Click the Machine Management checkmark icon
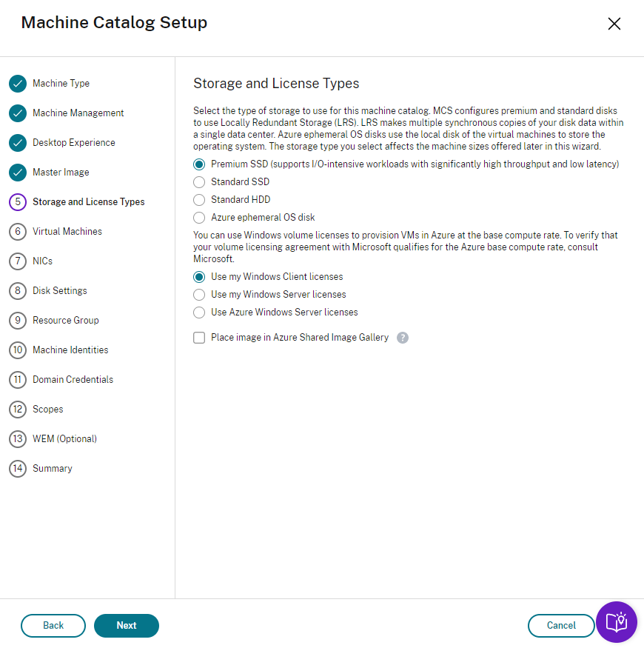The image size is (644, 648). click(18, 113)
